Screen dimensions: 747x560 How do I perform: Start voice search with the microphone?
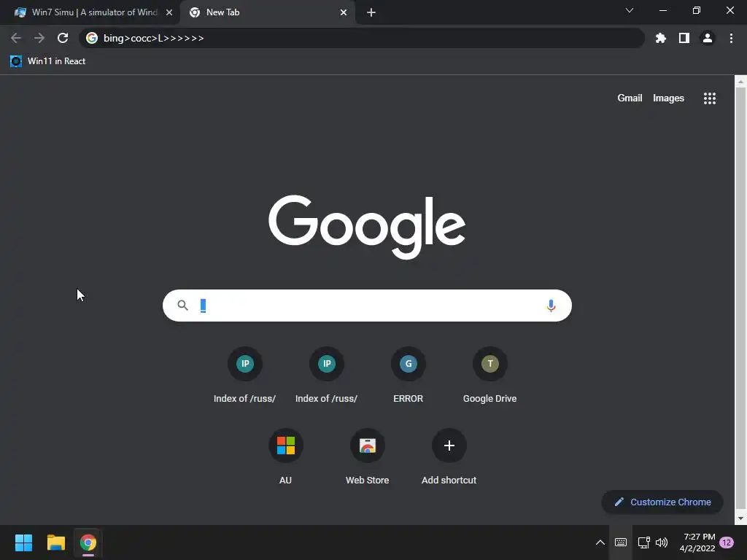551,306
